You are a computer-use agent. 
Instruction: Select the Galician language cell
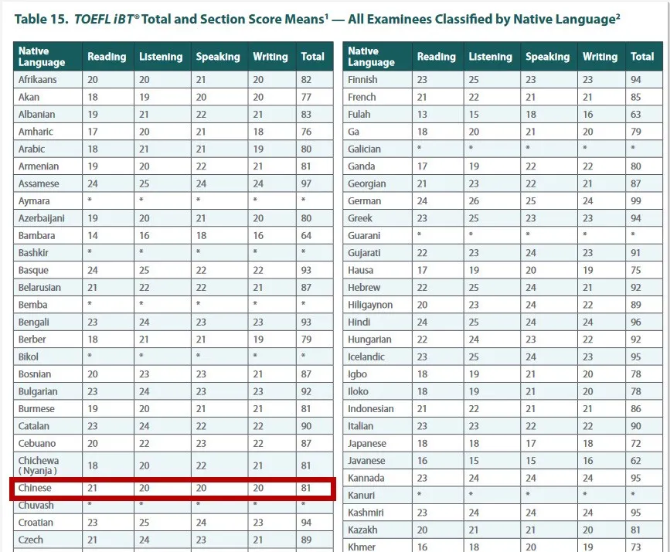click(x=378, y=149)
